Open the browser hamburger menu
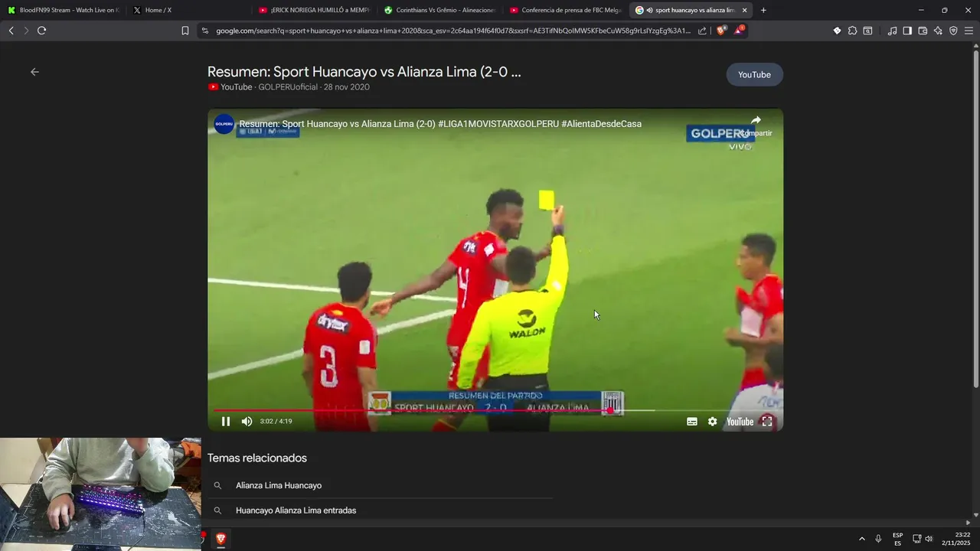The image size is (980, 551). tap(969, 31)
